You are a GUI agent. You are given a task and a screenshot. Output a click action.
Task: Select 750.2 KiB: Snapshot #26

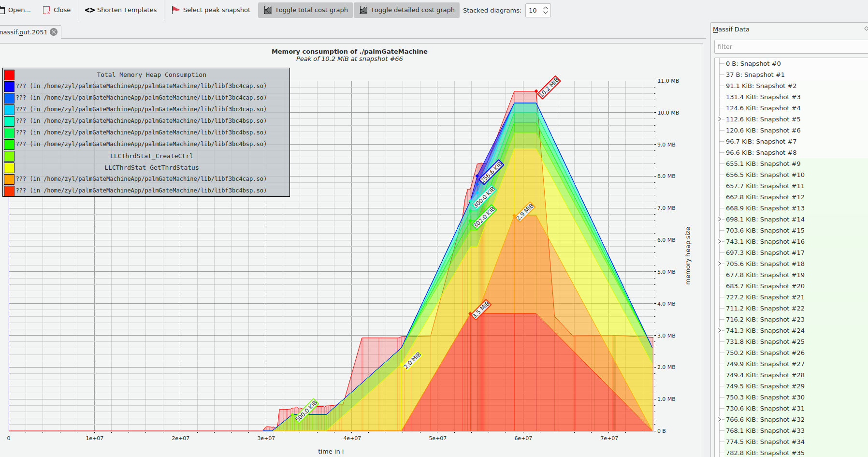(x=765, y=353)
